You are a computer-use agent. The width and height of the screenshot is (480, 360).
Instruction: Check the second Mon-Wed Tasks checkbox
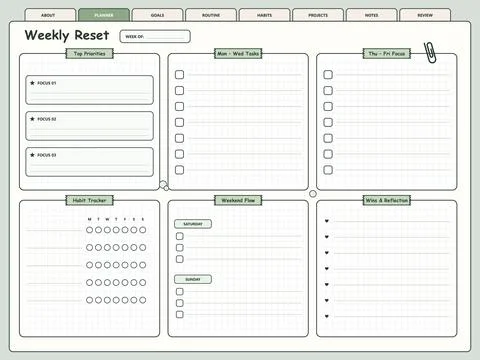[179, 90]
